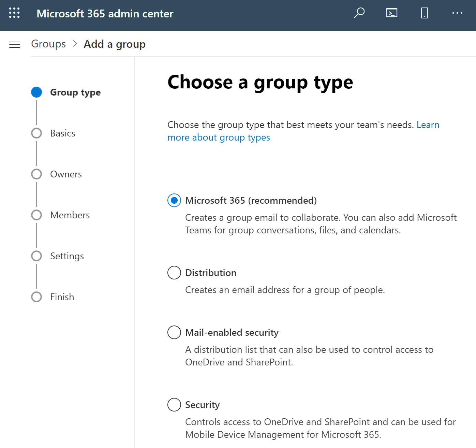Open the admin center search
This screenshot has width=476, height=448.
tap(358, 13)
